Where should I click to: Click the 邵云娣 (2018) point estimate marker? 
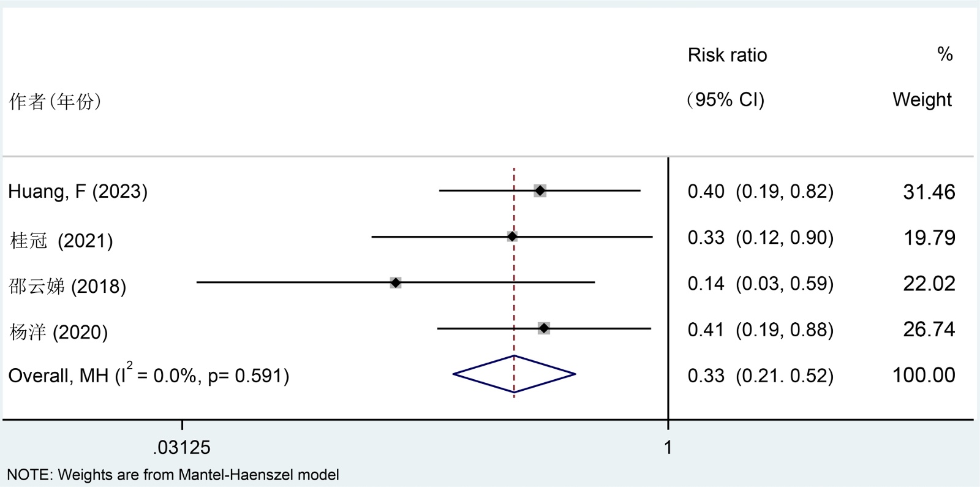396,282
